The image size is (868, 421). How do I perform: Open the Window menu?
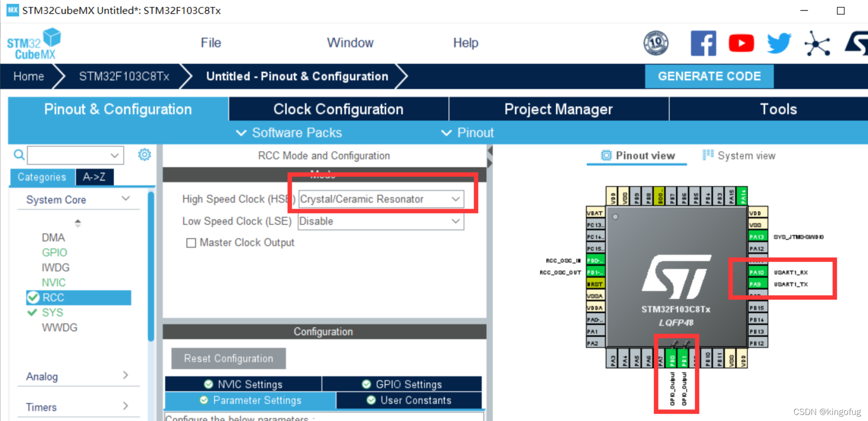pyautogui.click(x=350, y=43)
